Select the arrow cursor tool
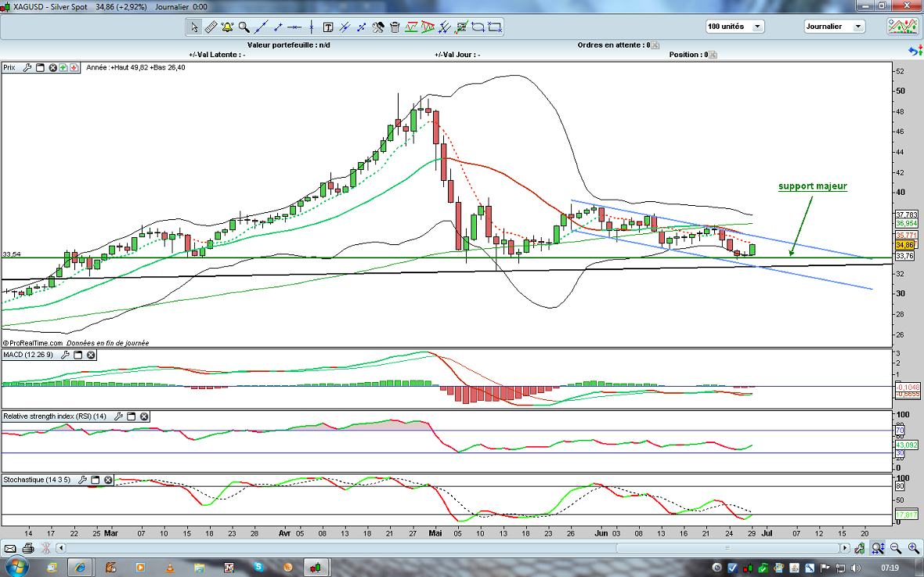924x577 pixels. pos(194,27)
